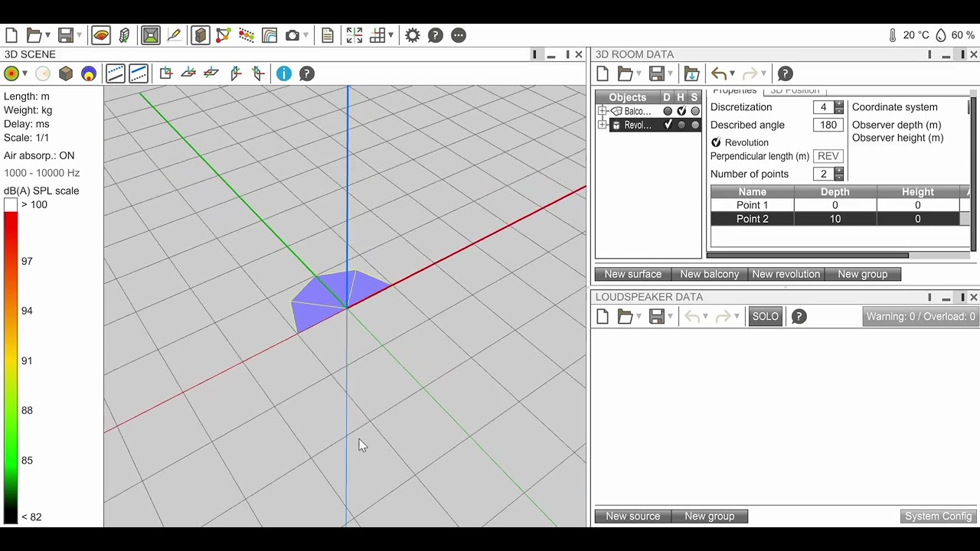Open the main Save dropdown arrow
The height and width of the screenshot is (551, 980).
click(79, 35)
